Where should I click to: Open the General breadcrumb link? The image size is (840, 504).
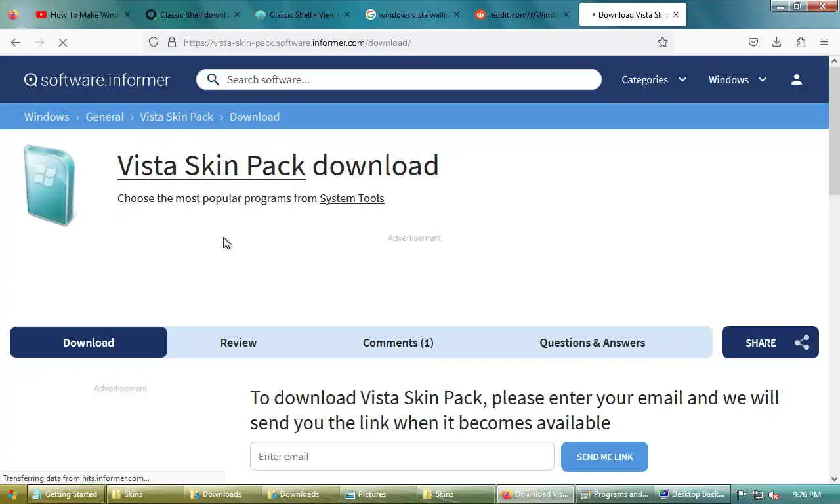click(104, 117)
